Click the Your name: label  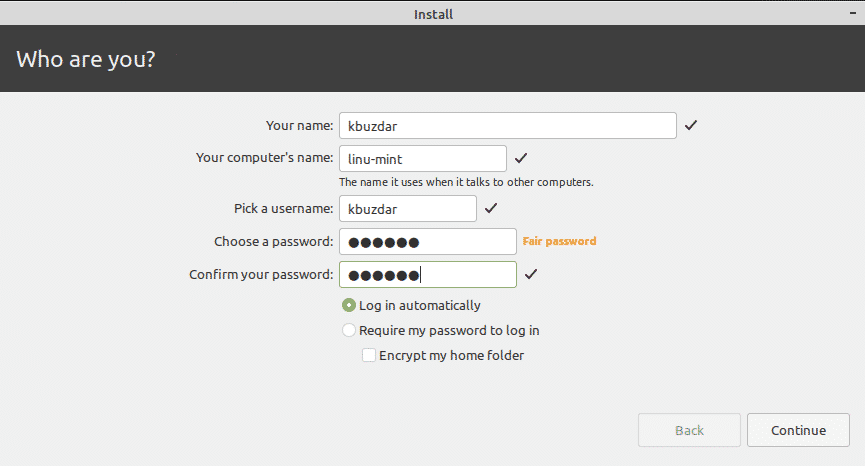pos(299,126)
